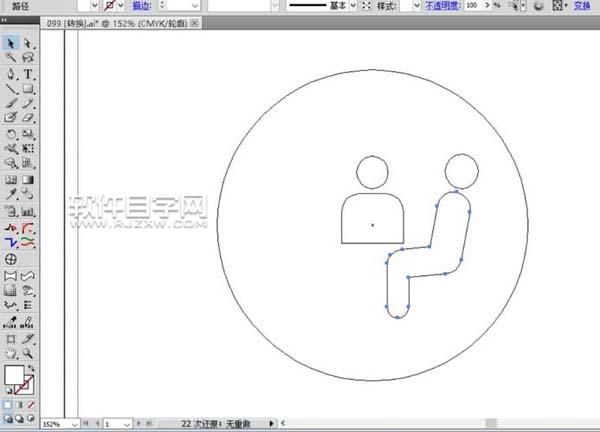The height and width of the screenshot is (432, 600).
Task: Expand the opacity slider arrow
Action: pos(488,5)
